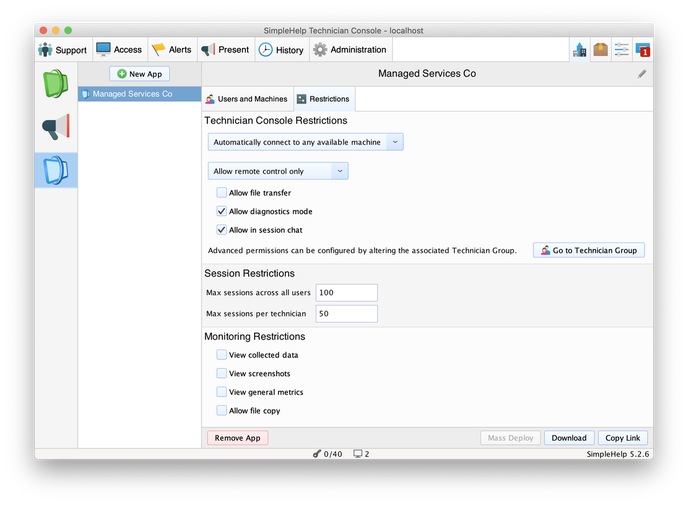Open the Alerts tab
This screenshot has height=505, width=688.
pos(172,50)
